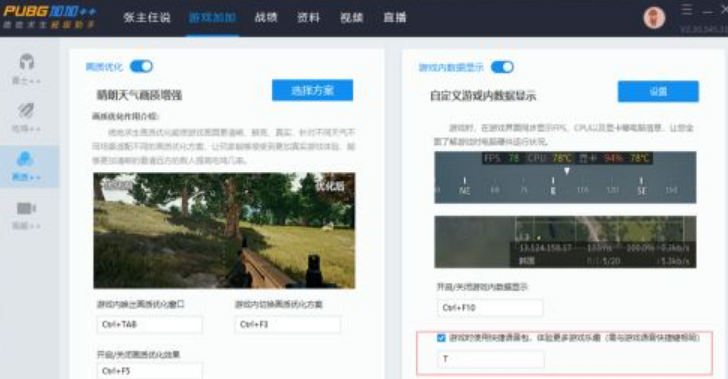The width and height of the screenshot is (728, 379).
Task: Click the user avatar in the title bar
Action: 654,18
